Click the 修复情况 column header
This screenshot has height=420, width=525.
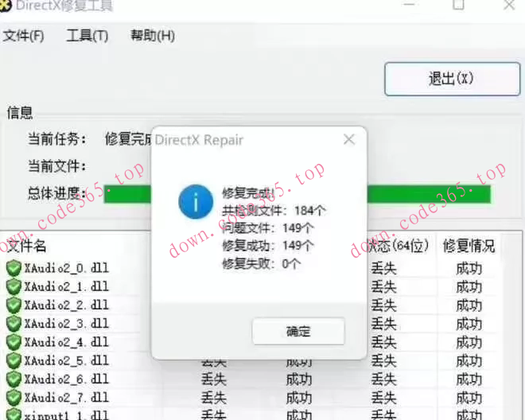[x=469, y=246]
